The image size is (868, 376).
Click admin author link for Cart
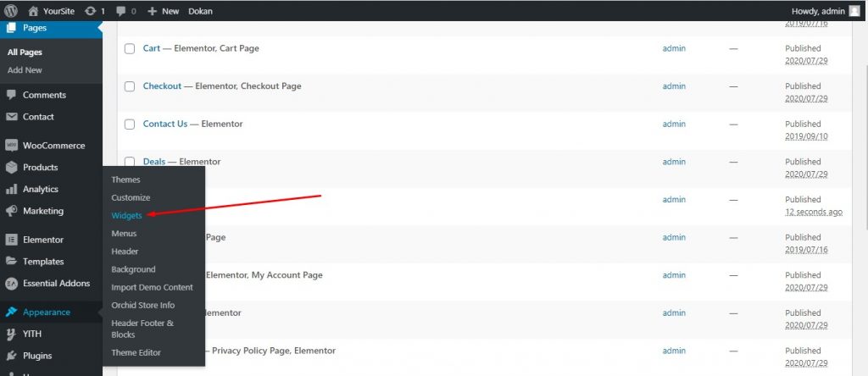pos(674,48)
